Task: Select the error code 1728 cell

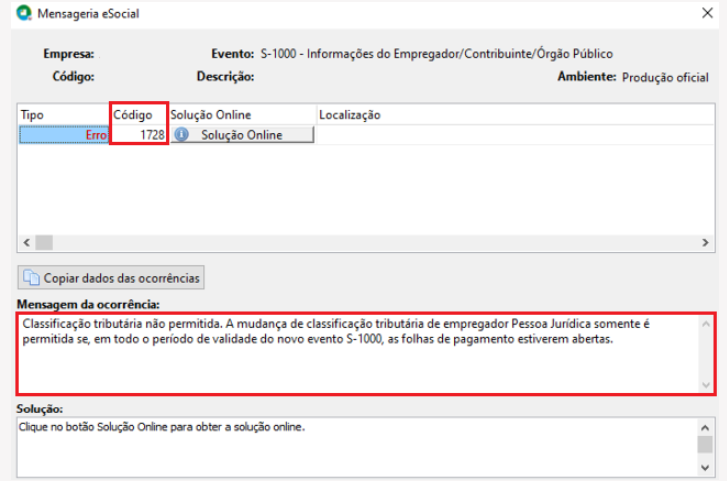Action: pyautogui.click(x=139, y=135)
